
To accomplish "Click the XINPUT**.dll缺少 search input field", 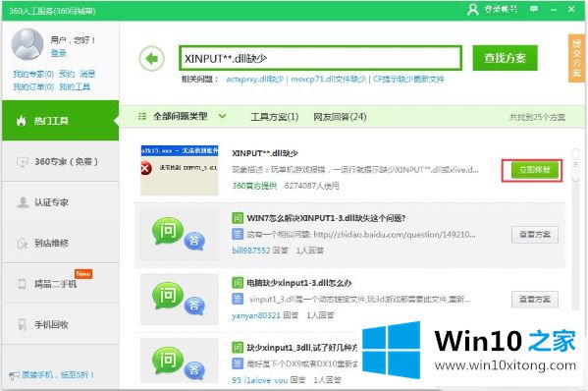I will [320, 58].
